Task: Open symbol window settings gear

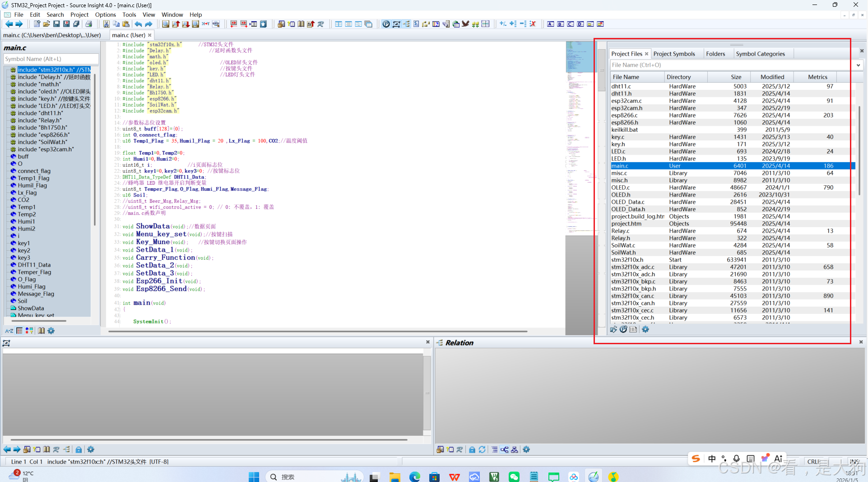Action: [51, 331]
